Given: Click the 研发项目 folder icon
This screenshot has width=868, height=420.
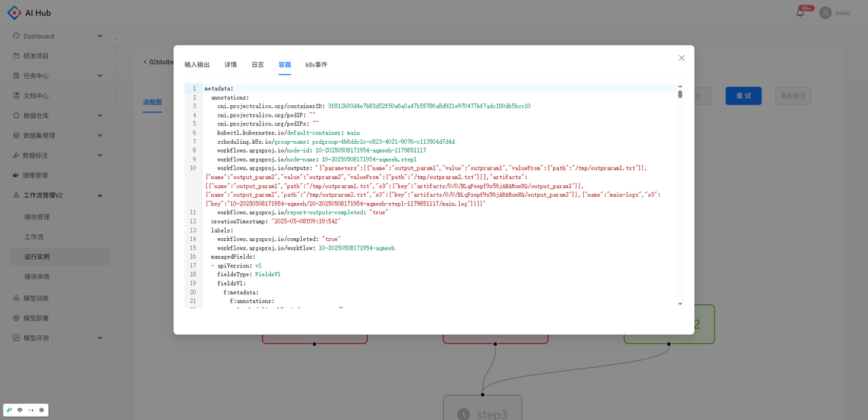Looking at the screenshot, I should (17, 56).
